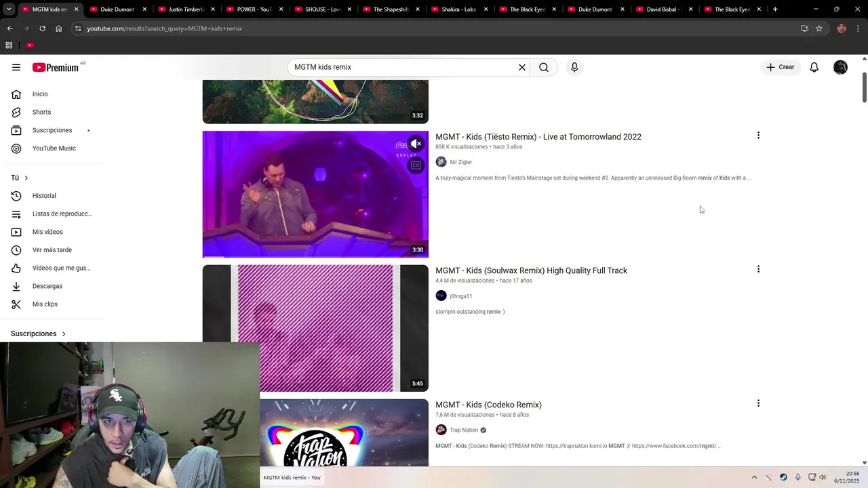Switch to the SHOUSE - Love tab

[322, 9]
